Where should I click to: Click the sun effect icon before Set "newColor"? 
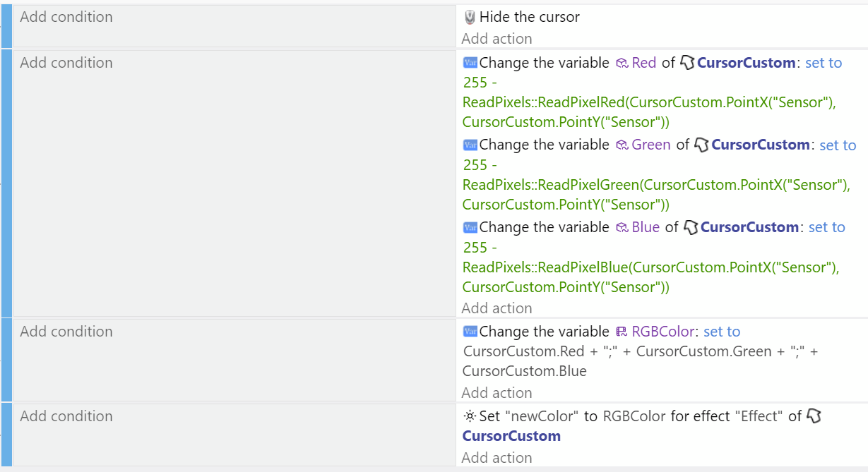470,416
